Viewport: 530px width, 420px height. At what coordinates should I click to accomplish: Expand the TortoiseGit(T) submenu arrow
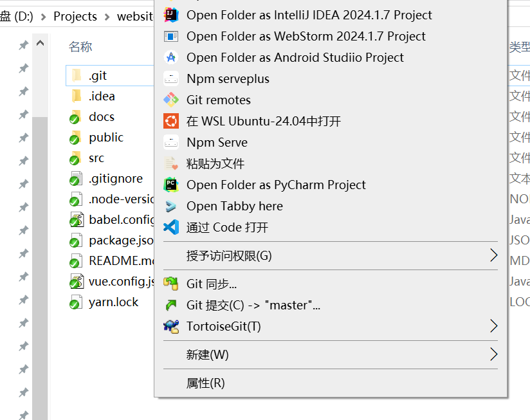pyautogui.click(x=493, y=326)
